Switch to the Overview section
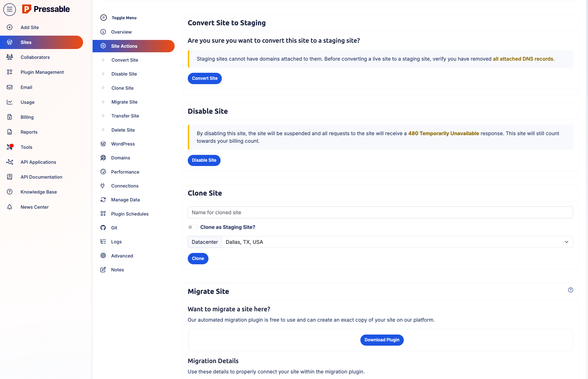Viewport: 588px width, 379px height. pos(121,32)
